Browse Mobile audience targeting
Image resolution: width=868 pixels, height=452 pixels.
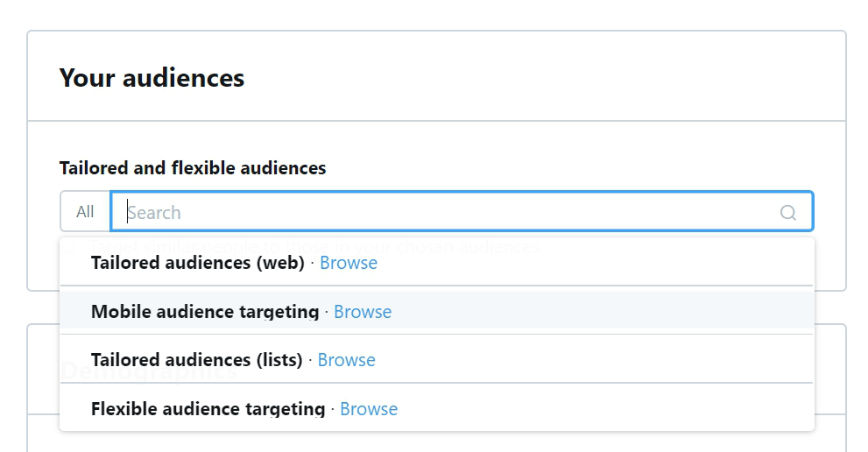coord(363,311)
